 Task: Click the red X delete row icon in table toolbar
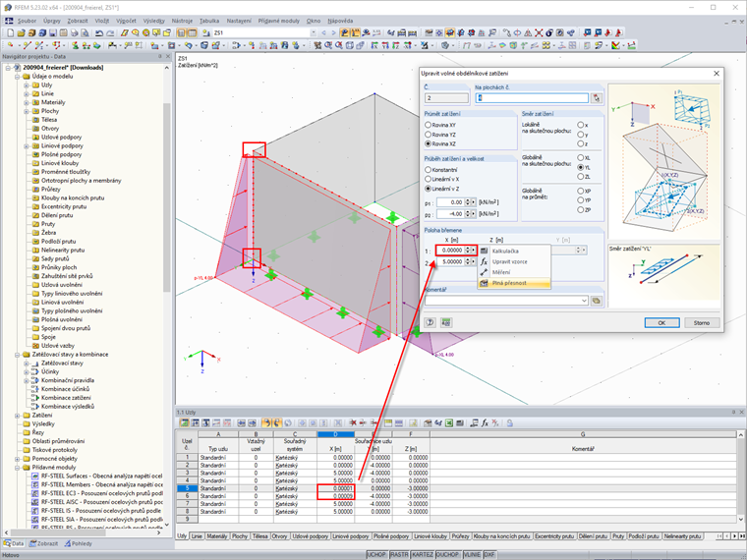click(353, 422)
